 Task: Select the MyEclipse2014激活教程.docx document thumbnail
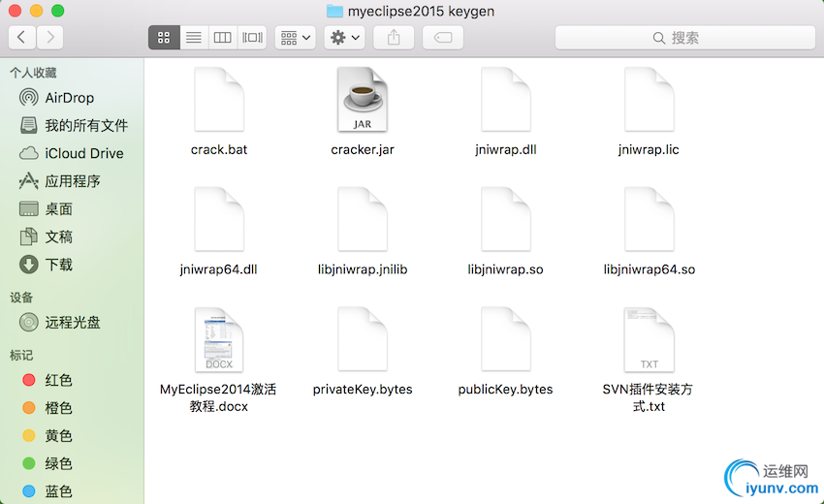(x=219, y=339)
